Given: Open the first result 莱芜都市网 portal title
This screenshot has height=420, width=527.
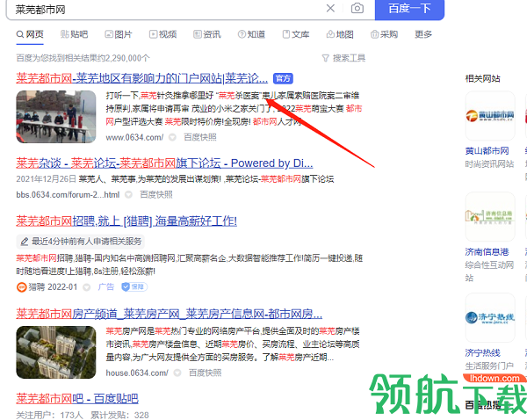Looking at the screenshot, I should (x=141, y=78).
